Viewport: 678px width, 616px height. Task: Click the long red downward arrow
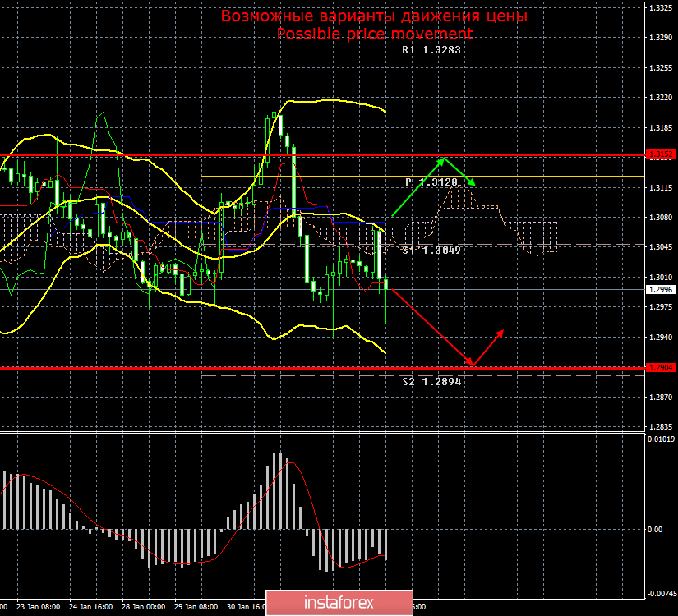[x=429, y=325]
